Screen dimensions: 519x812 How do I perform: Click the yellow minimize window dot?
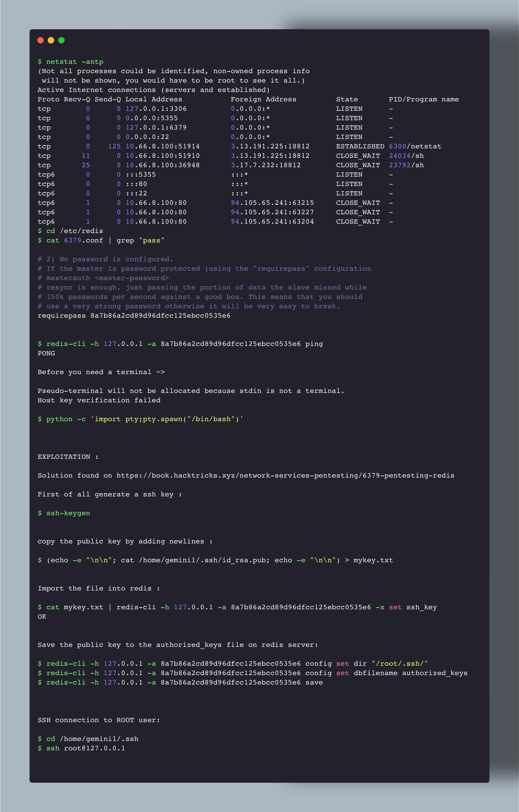click(51, 40)
